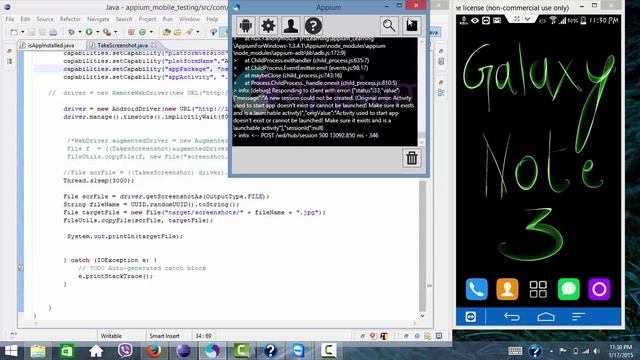Image resolution: width=640 pixels, height=360 pixels.
Task: Click the Eclipse editor down scroll arrow
Action: click(x=422, y=316)
